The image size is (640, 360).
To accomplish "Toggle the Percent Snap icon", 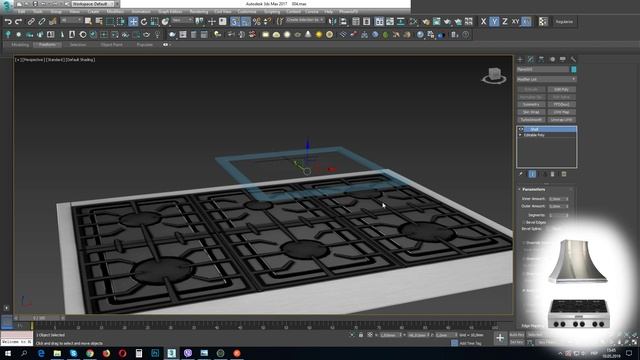I will click(x=256, y=22).
